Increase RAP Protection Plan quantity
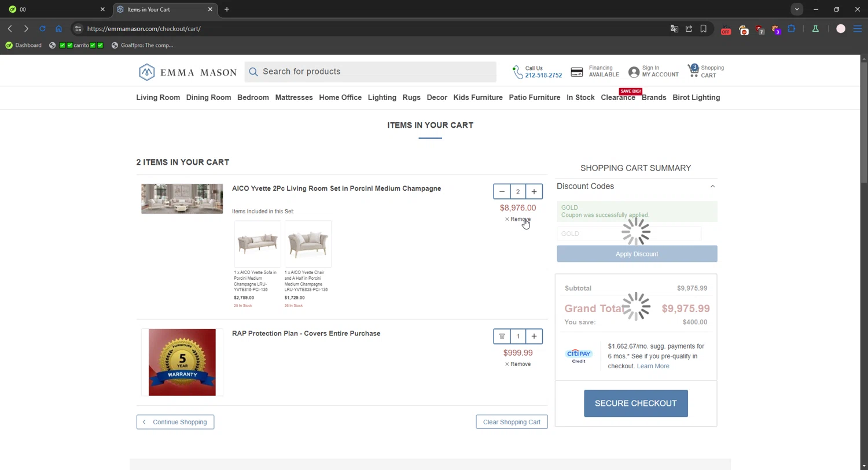 (534, 336)
